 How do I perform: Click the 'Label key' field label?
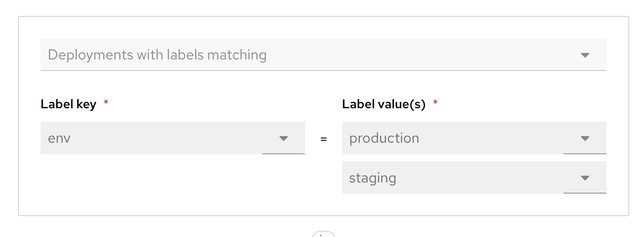click(x=69, y=104)
